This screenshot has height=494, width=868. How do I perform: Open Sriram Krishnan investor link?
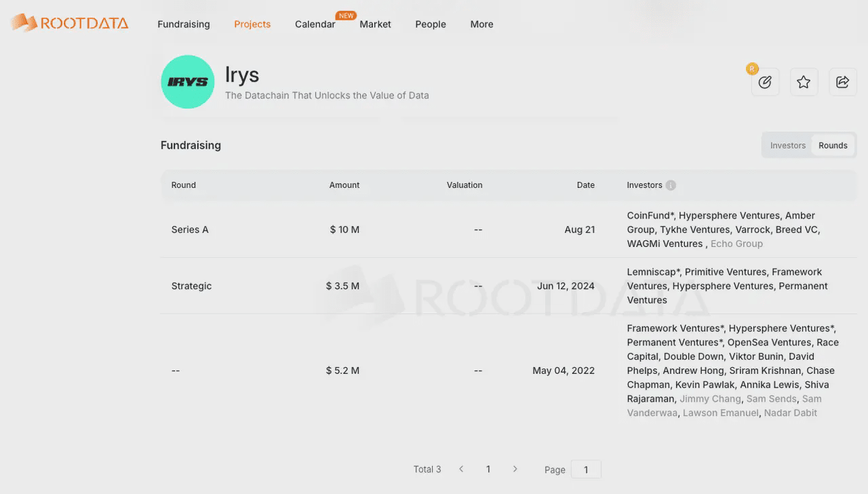point(765,370)
